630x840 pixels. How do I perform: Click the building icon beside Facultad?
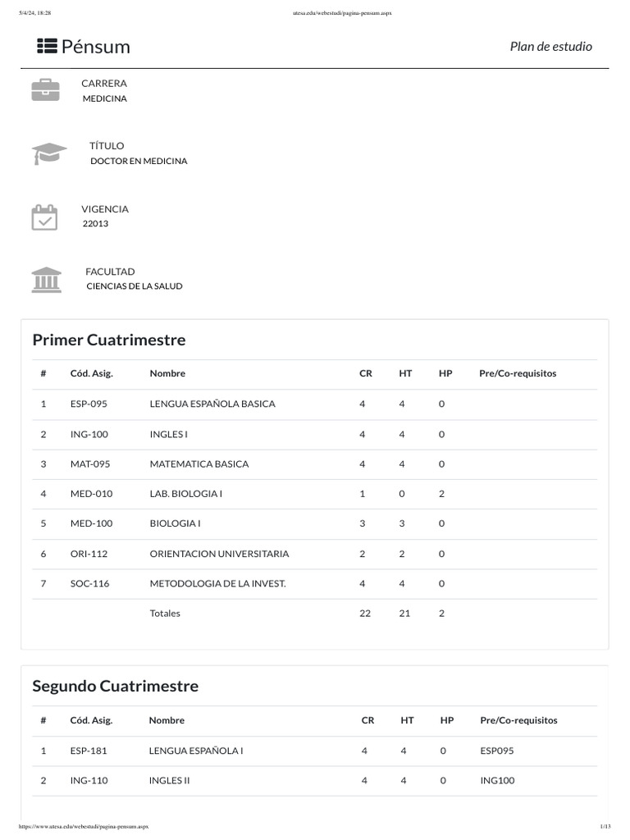coord(45,279)
